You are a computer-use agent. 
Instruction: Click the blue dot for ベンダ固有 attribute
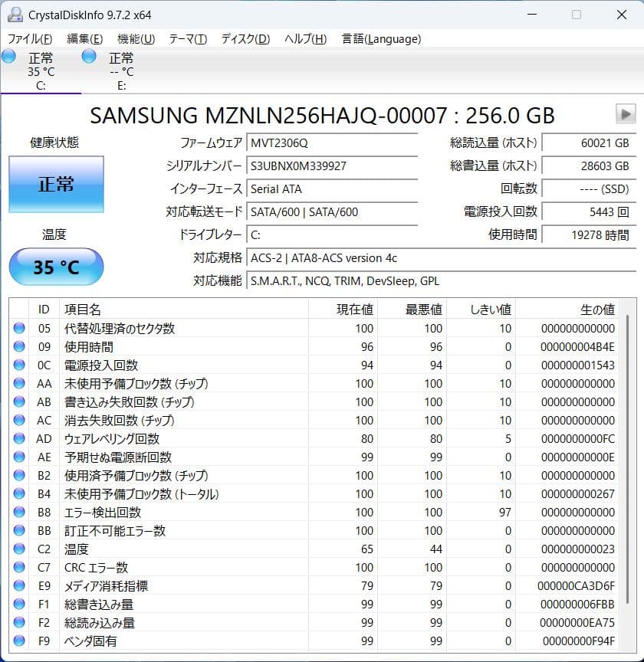[18, 641]
